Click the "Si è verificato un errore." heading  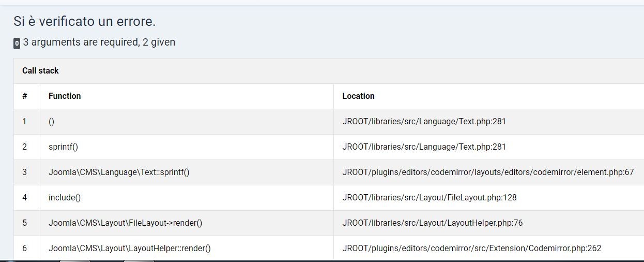point(84,22)
